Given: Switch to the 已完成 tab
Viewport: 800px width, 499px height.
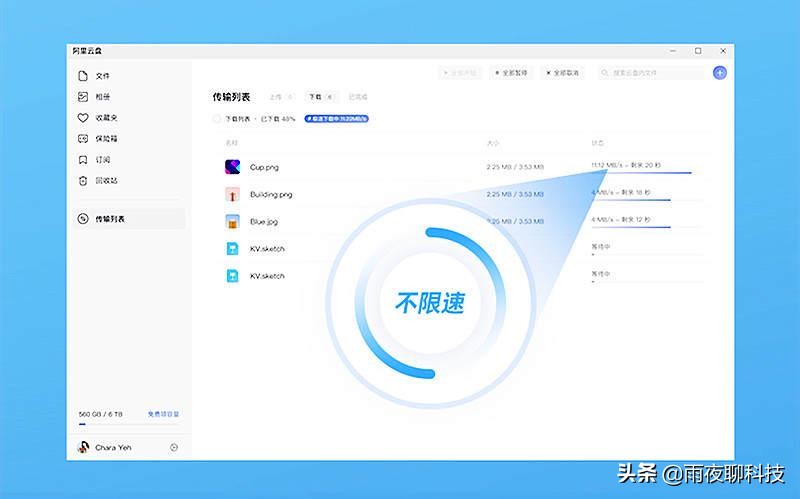Looking at the screenshot, I should (358, 97).
